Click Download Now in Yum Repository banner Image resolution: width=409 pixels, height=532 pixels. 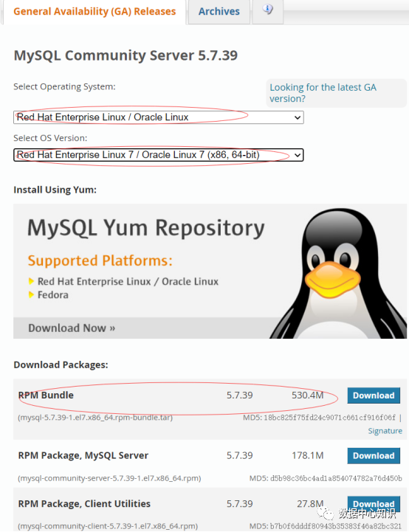(x=72, y=328)
